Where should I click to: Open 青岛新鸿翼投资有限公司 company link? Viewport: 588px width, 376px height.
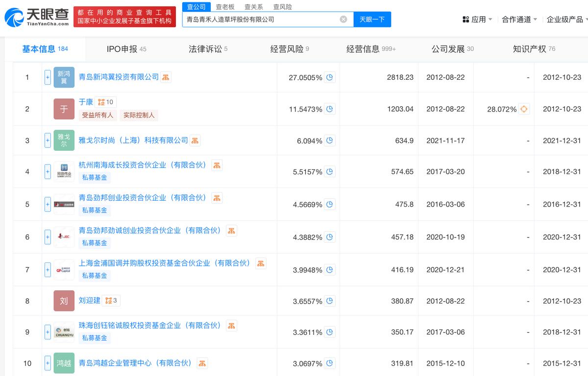click(119, 77)
